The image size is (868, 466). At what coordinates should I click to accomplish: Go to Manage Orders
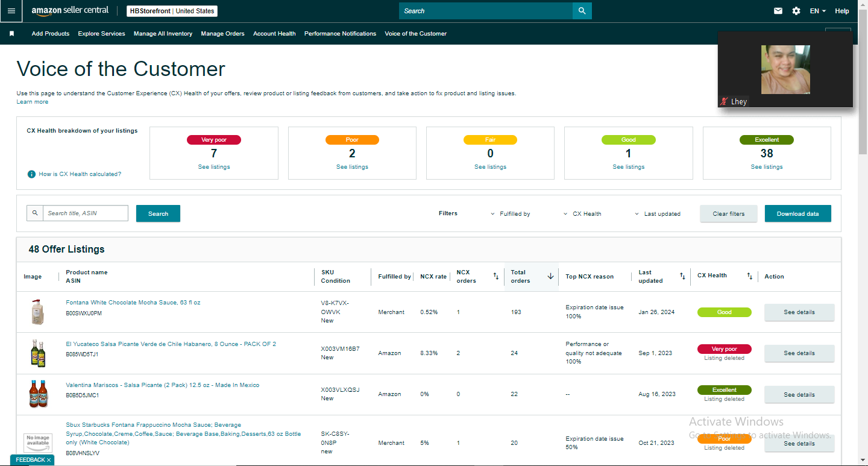pos(223,34)
